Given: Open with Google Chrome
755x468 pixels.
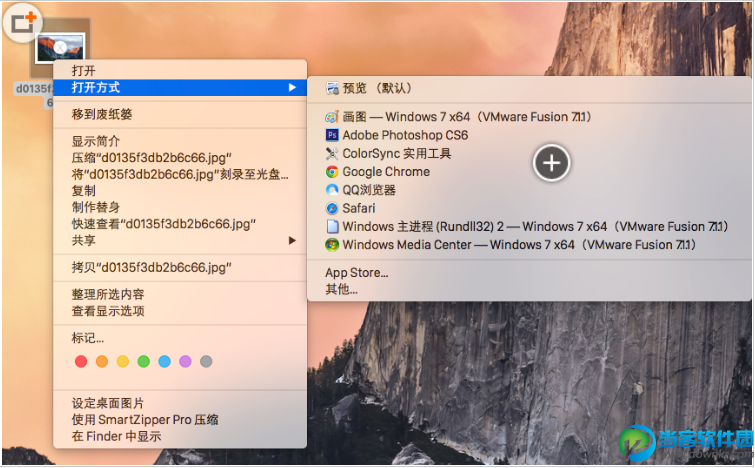Looking at the screenshot, I should pyautogui.click(x=529, y=172).
